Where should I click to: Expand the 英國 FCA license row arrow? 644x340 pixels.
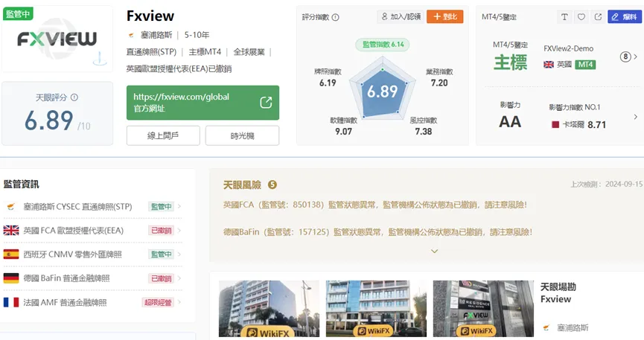pos(179,231)
